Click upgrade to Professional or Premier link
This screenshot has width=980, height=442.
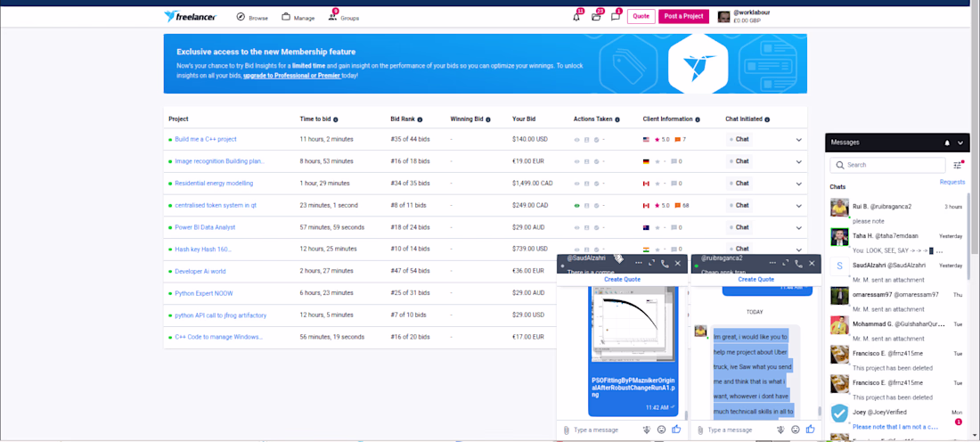pyautogui.click(x=292, y=76)
